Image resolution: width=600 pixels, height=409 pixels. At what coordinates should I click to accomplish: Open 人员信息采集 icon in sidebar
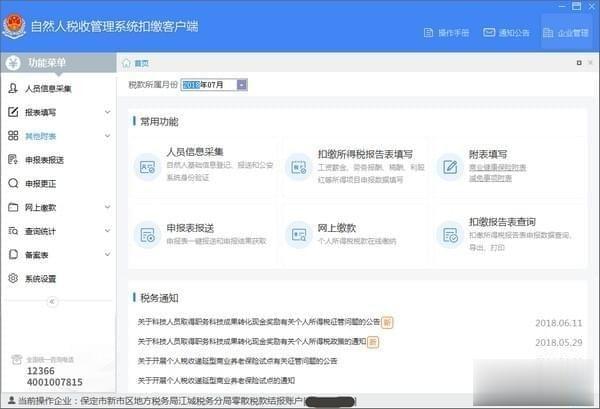coord(13,88)
